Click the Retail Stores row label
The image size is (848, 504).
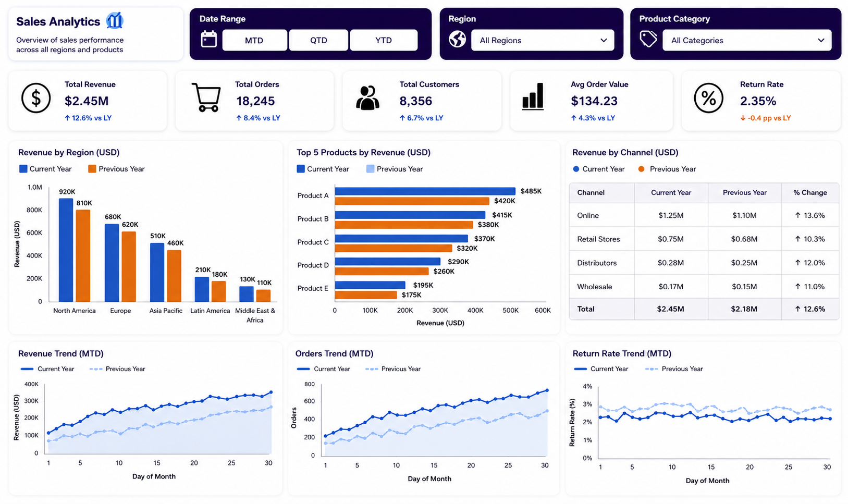(x=598, y=239)
